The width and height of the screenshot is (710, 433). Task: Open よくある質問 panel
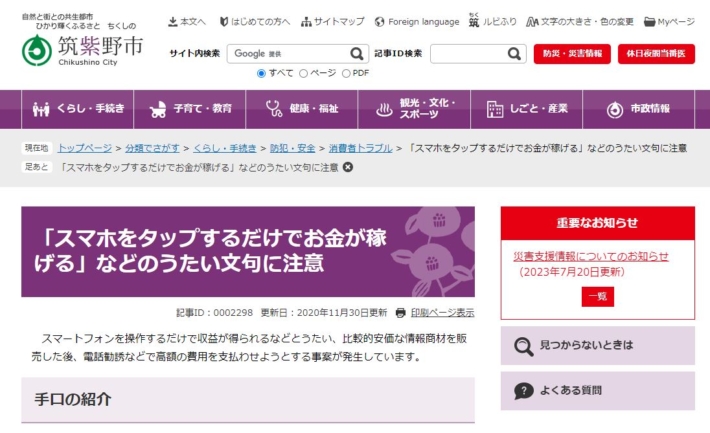point(598,391)
